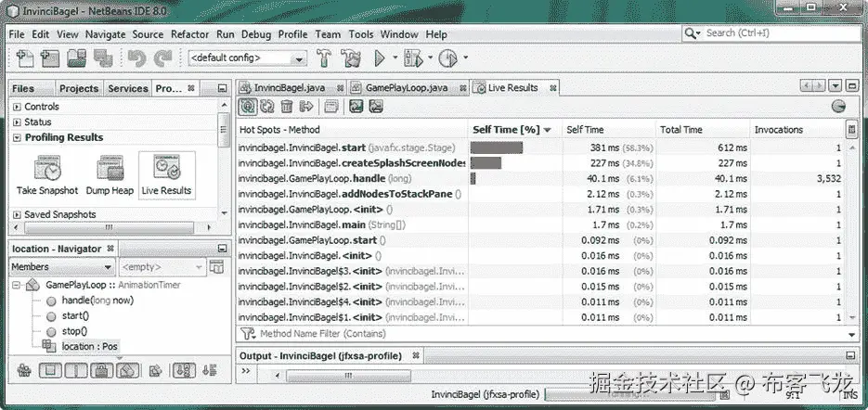Expand the Controls section

coord(18,107)
